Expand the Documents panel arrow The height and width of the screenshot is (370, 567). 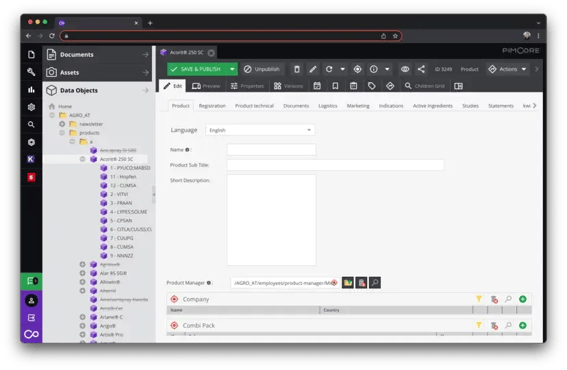145,55
